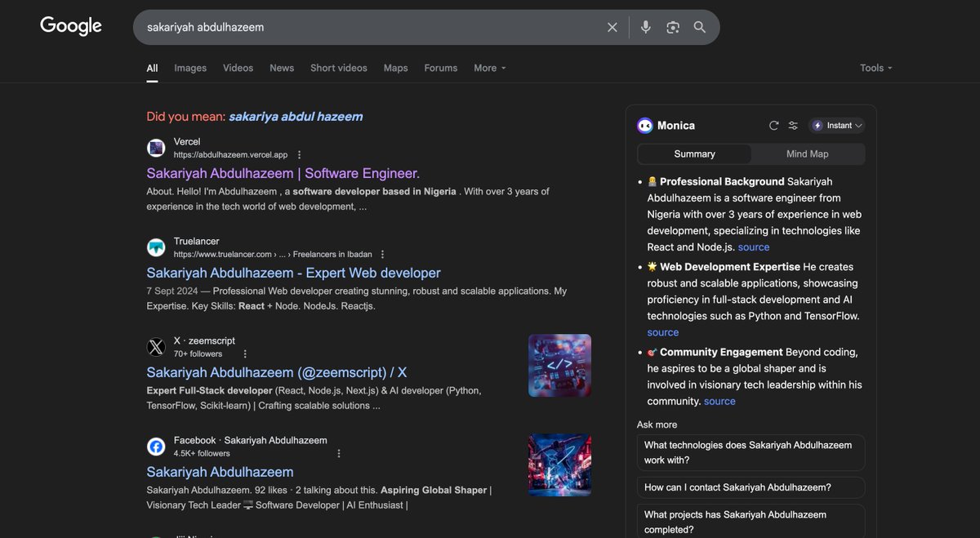The height and width of the screenshot is (538, 980).
Task: Open the Instant mode dropdown in Monica
Action: (x=837, y=126)
